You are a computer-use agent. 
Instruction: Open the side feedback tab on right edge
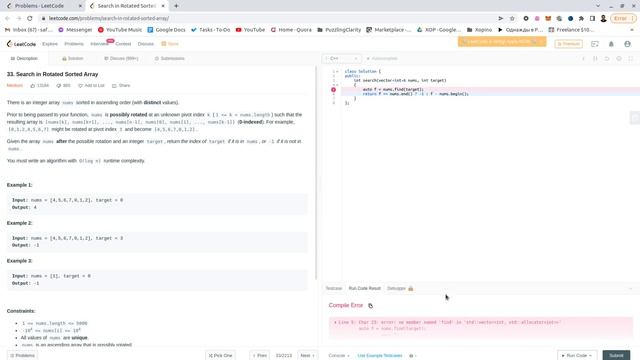pos(635,118)
